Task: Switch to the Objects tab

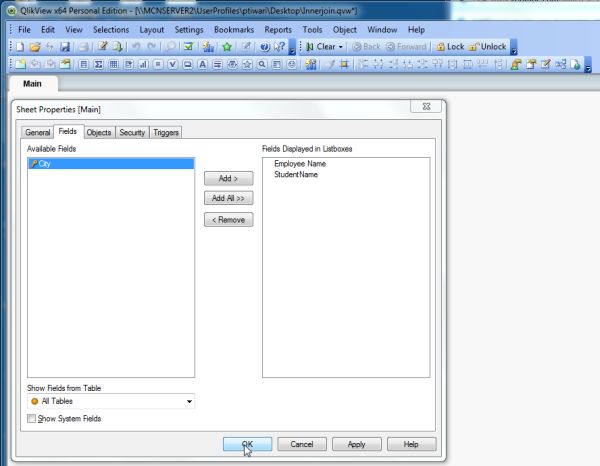Action: (99, 132)
